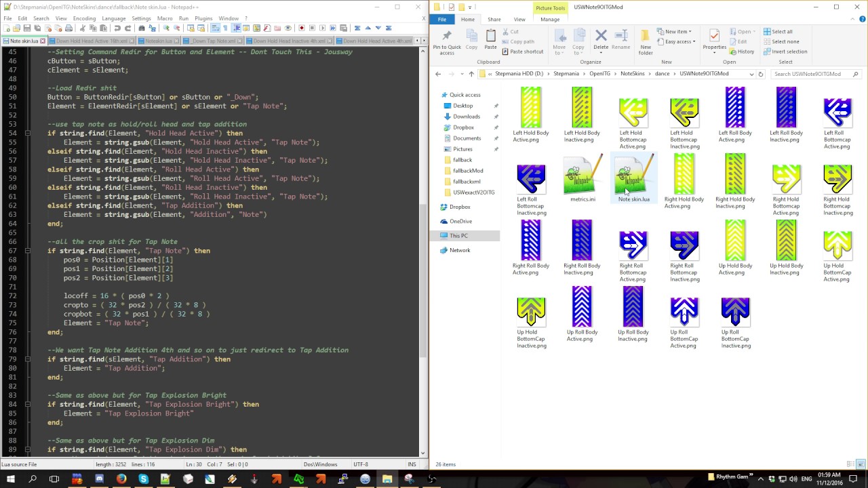Open the Plugins menu in Notepad++
Viewport: 868px width, 488px height.
[x=203, y=18]
